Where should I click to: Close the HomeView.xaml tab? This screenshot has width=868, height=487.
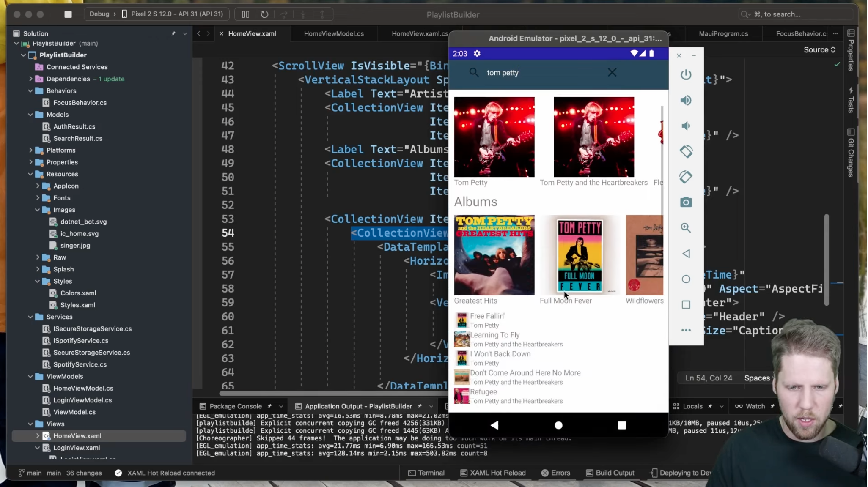[x=221, y=34]
